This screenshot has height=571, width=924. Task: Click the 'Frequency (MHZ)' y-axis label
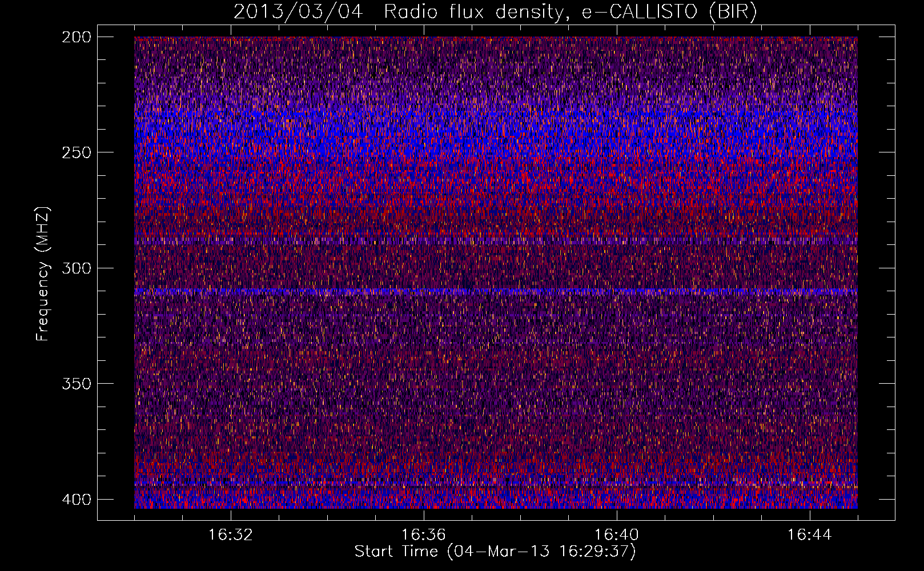(x=43, y=274)
